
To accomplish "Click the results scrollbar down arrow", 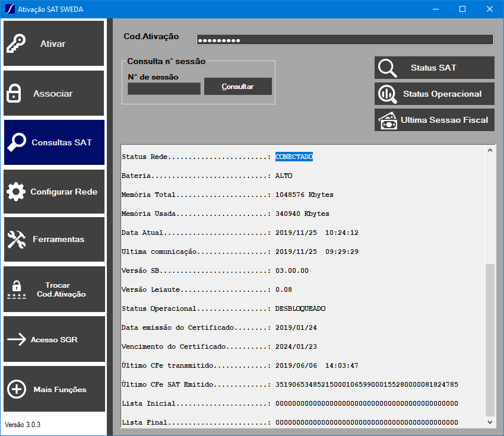I will tap(490, 422).
